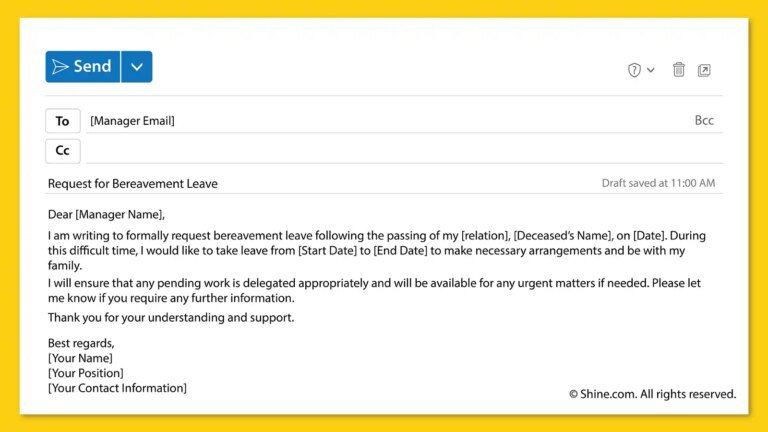Pop out the message into new window
768x432 pixels.
tap(704, 70)
